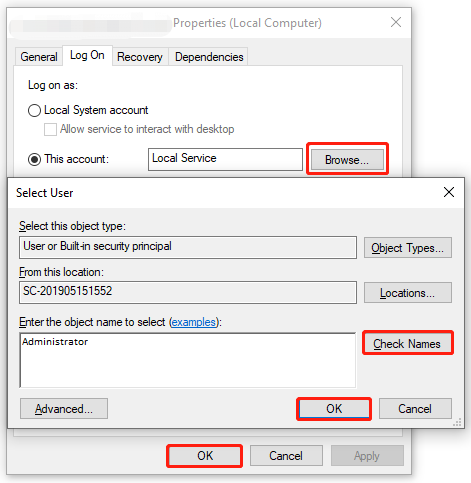Viewport: 471px width, 483px height.
Task: Focus the Local Service account field
Action: coord(225,159)
